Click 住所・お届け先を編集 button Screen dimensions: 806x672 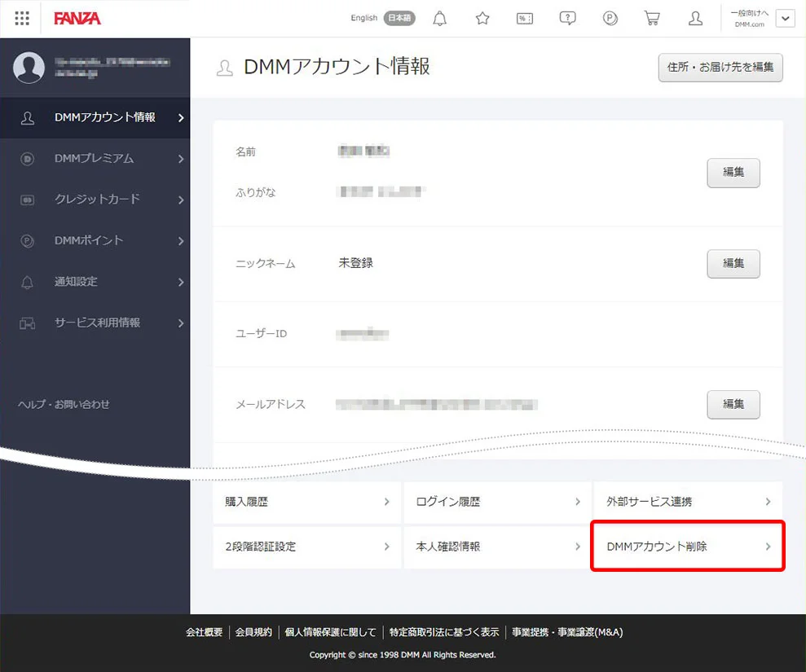[720, 68]
